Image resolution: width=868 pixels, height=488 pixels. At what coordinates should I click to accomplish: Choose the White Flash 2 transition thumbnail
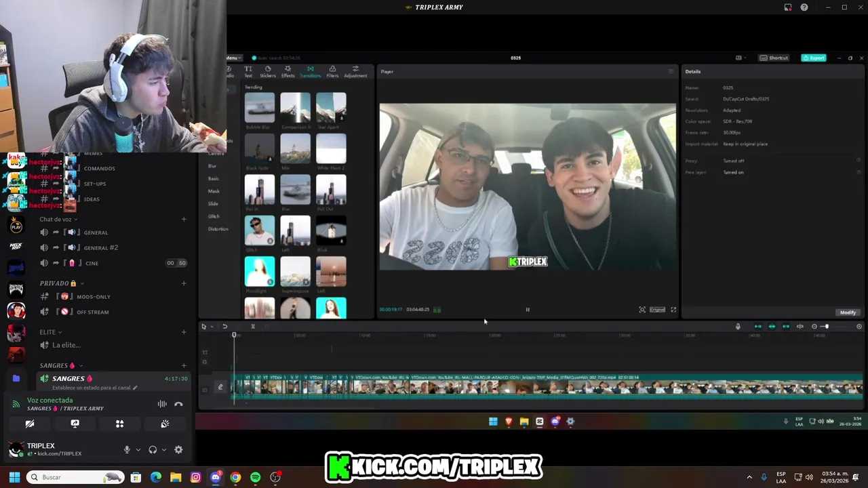tap(331, 148)
